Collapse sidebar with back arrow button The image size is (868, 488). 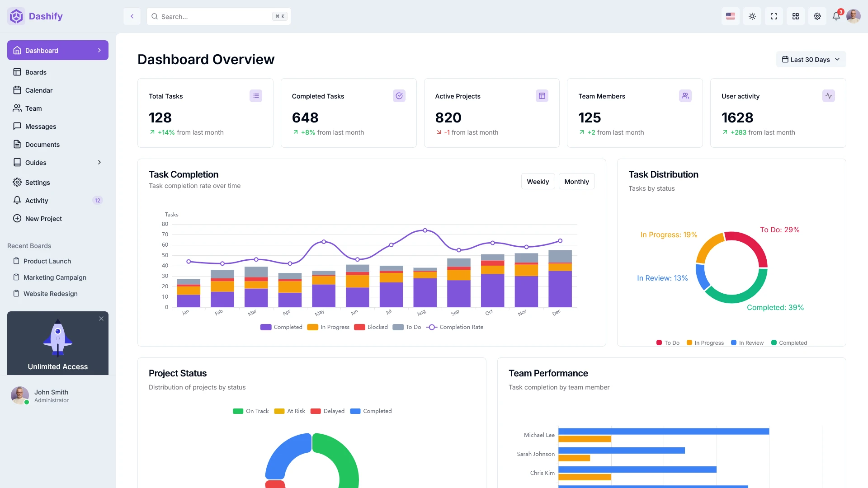[132, 16]
